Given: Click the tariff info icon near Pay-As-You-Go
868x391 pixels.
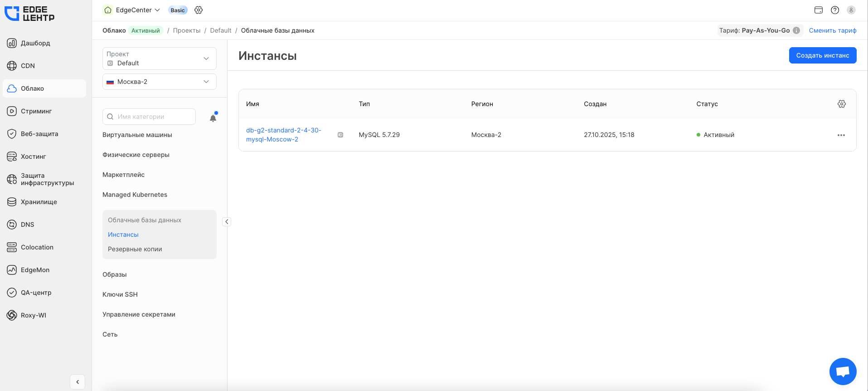Looking at the screenshot, I should coord(796,30).
